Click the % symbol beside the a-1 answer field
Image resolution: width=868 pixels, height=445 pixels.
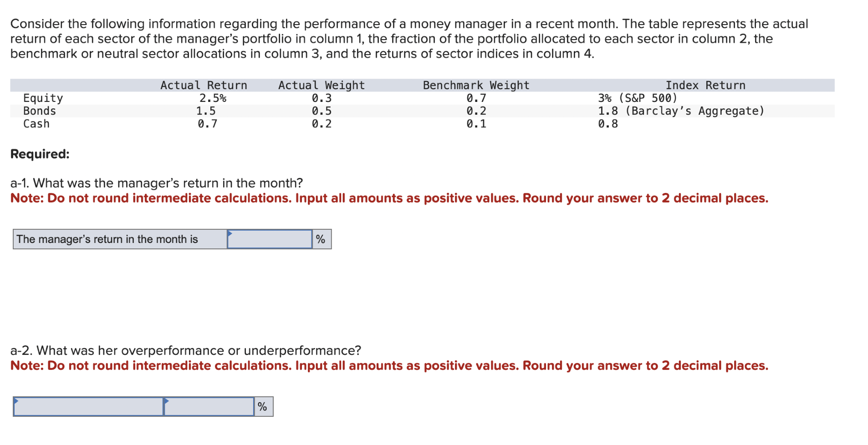point(321,238)
